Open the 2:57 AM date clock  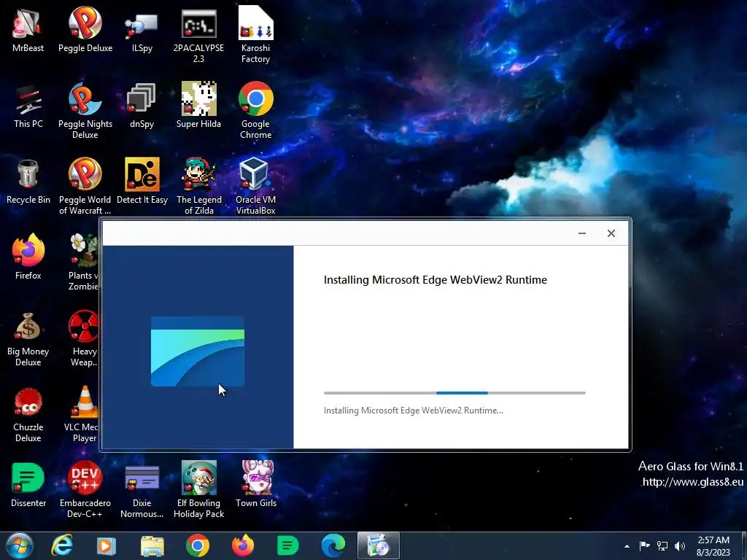713,546
